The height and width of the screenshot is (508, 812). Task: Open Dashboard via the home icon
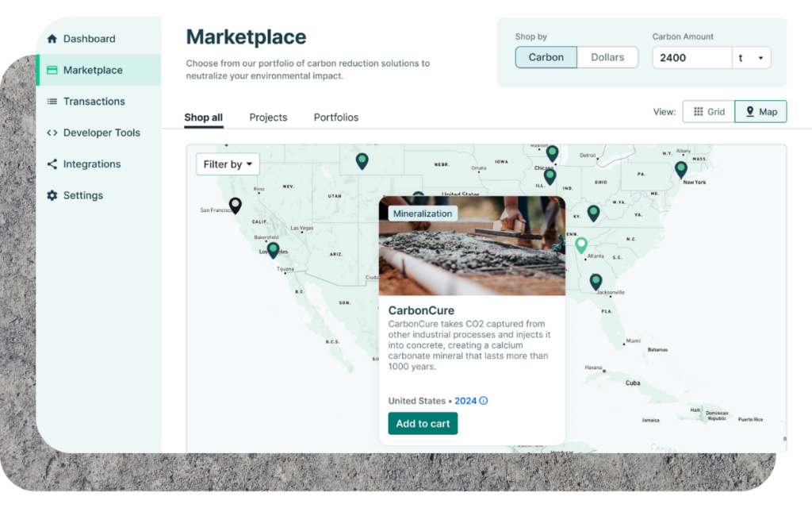point(52,39)
